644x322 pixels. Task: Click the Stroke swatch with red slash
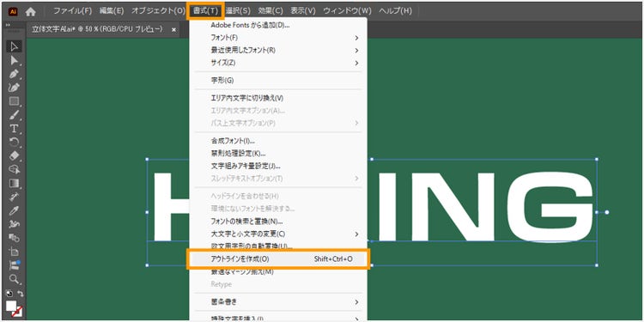pyautogui.click(x=17, y=313)
